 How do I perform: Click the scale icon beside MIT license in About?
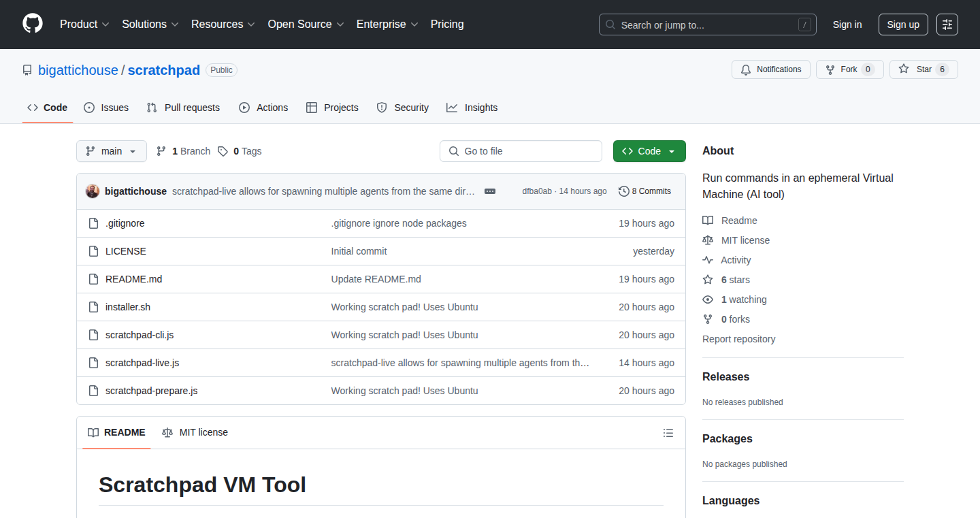coord(708,240)
